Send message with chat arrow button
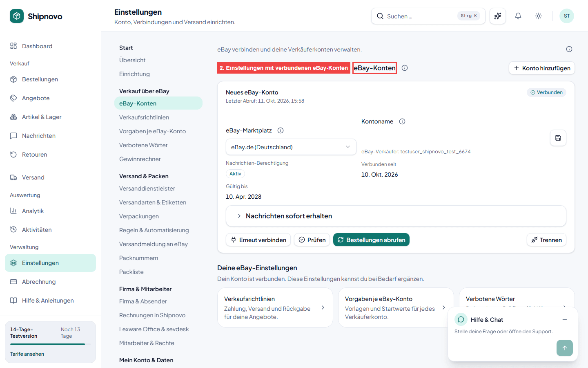This screenshot has width=588, height=368. (x=565, y=348)
